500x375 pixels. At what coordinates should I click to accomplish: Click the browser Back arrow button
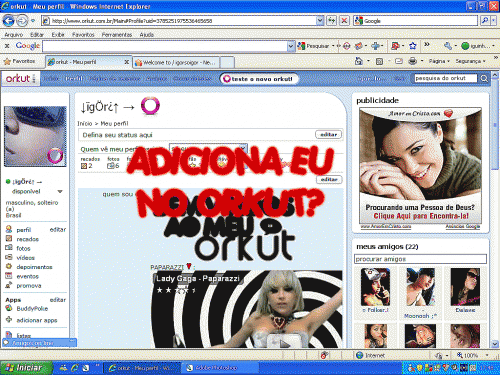point(9,21)
